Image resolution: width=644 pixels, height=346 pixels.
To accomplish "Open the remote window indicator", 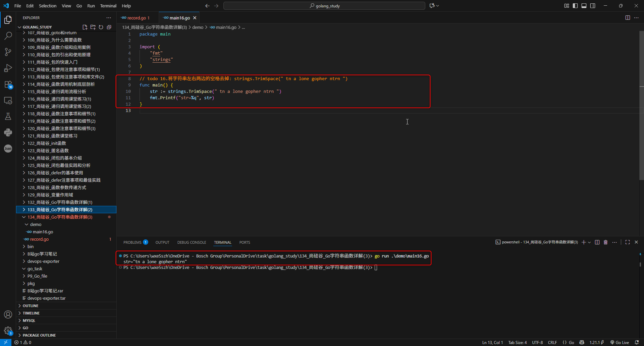I will pyautogui.click(x=6, y=342).
